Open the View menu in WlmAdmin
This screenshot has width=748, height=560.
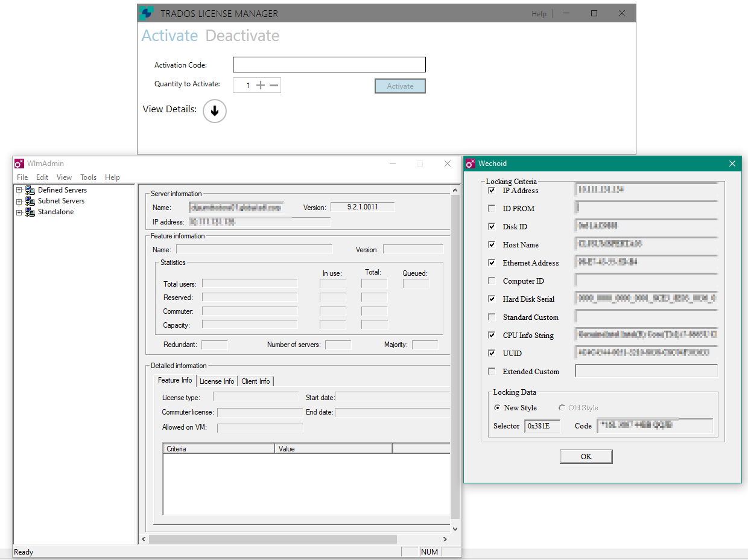pos(64,177)
